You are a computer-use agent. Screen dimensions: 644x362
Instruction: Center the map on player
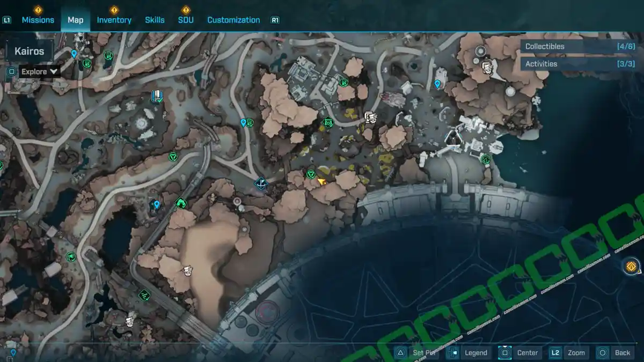coord(519,352)
